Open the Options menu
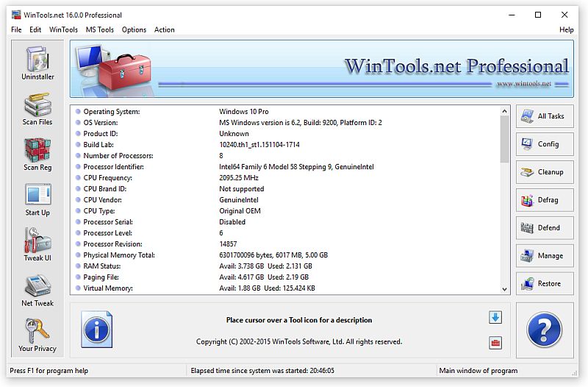The width and height of the screenshot is (588, 387). pos(134,29)
